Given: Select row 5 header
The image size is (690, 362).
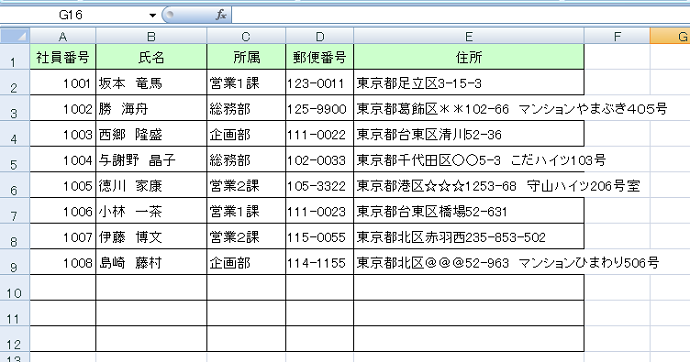Looking at the screenshot, I should point(15,160).
